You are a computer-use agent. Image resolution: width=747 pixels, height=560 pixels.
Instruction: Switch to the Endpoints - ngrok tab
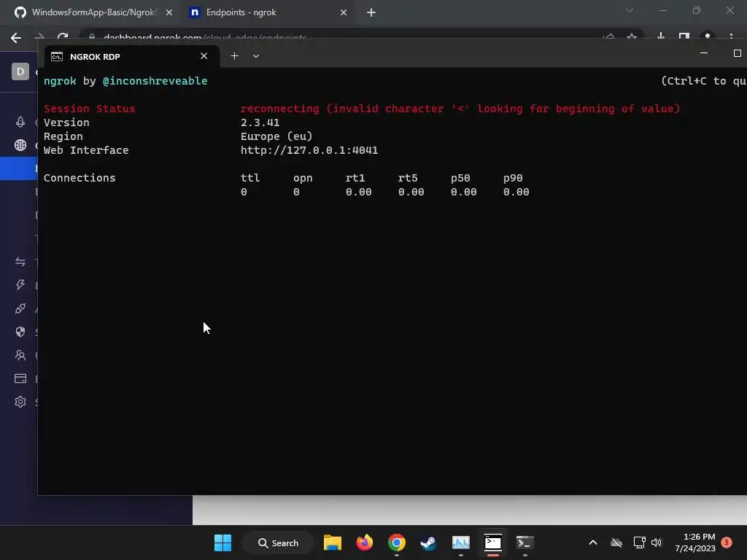click(x=241, y=12)
